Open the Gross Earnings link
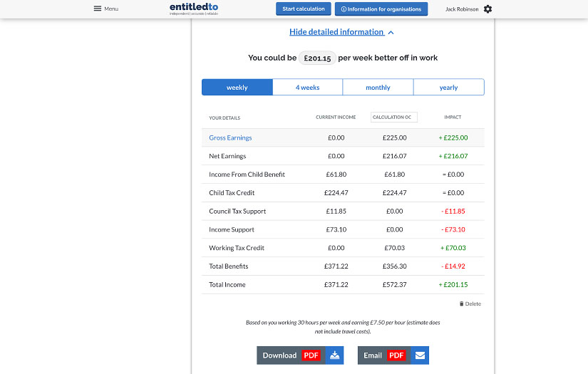Screen dimensions: 588x374 coord(230,138)
